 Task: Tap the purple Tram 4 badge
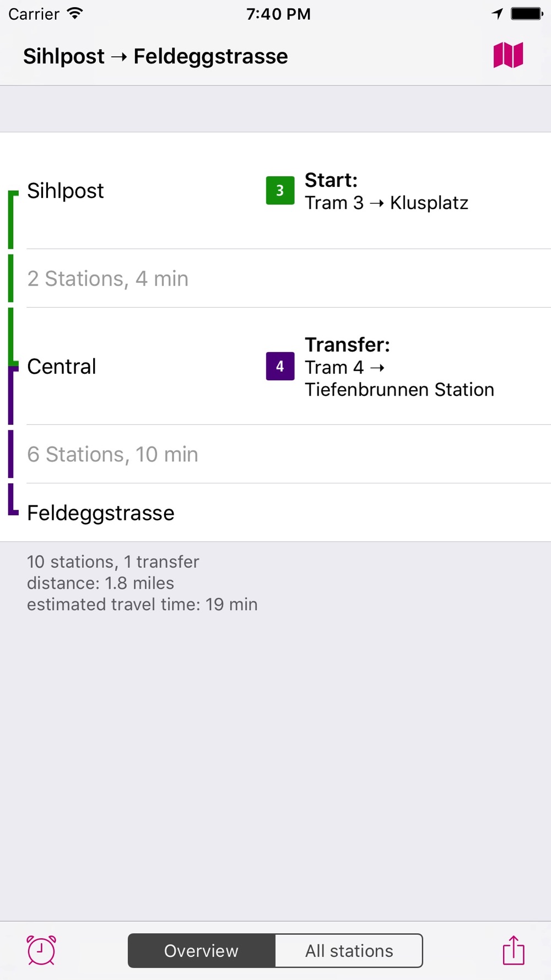[280, 366]
